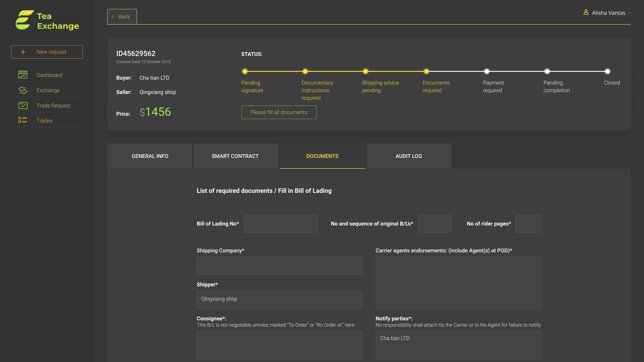644x362 pixels.
Task: Click the Carrier agents endorsements text area
Action: [x=458, y=283]
